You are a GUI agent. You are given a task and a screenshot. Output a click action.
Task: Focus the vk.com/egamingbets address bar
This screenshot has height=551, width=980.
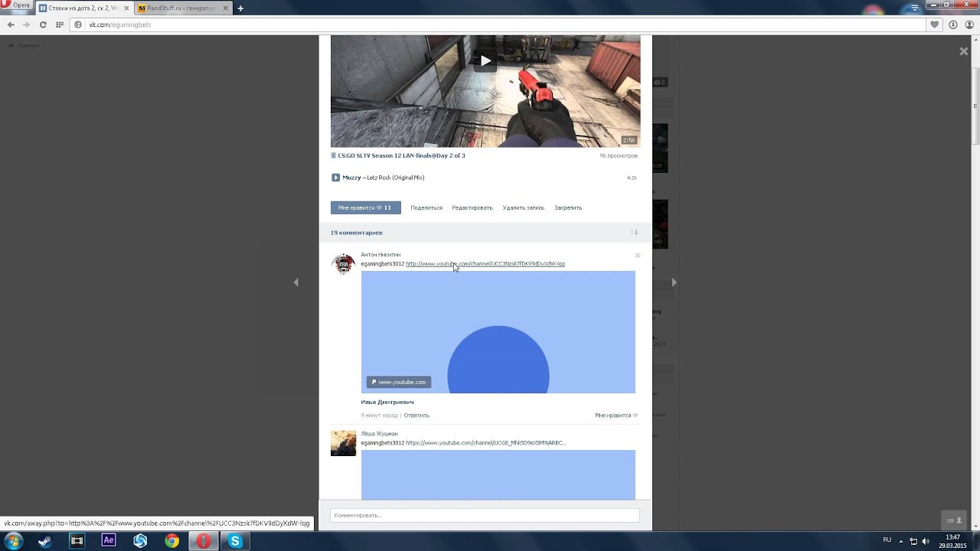498,24
